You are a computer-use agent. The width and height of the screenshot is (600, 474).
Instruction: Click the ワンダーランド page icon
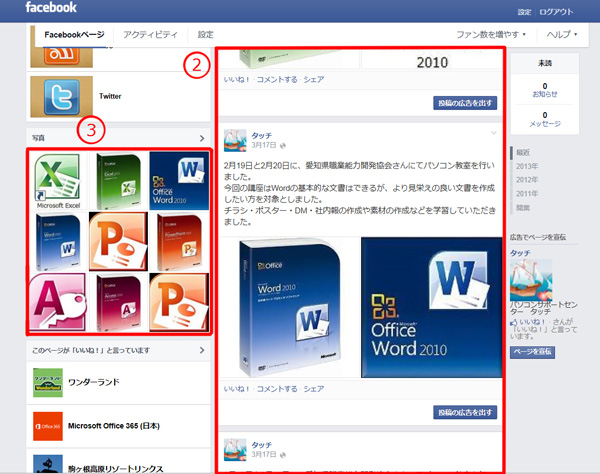(x=48, y=383)
